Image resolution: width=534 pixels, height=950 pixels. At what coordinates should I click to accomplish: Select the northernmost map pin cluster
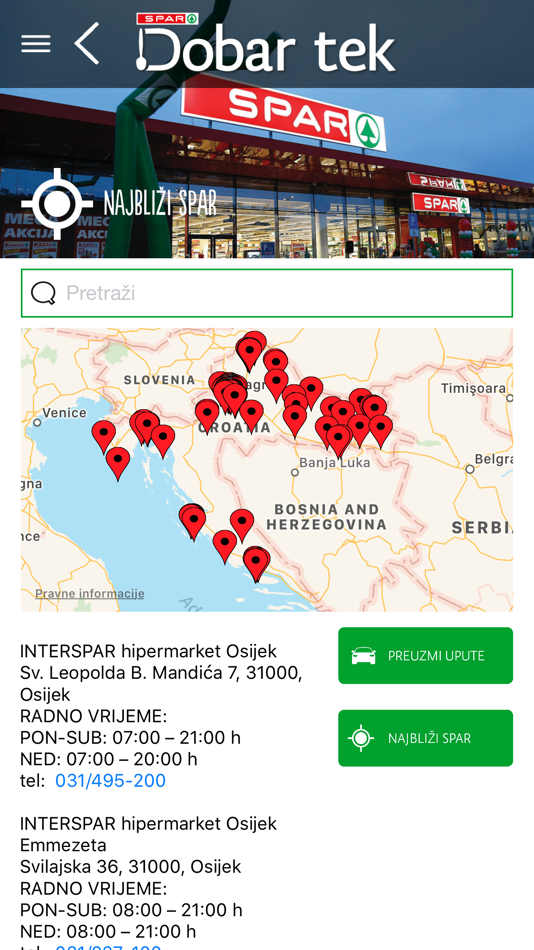[x=250, y=351]
